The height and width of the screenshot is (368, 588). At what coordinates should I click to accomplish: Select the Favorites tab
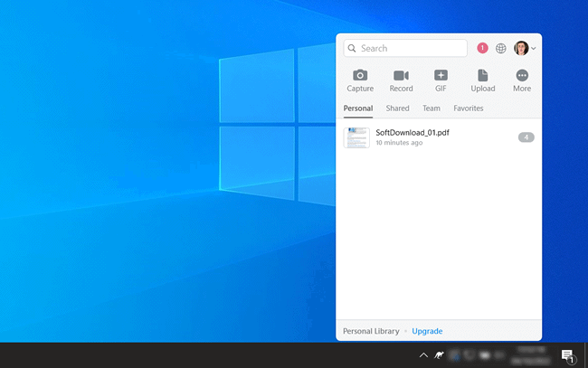(x=468, y=109)
